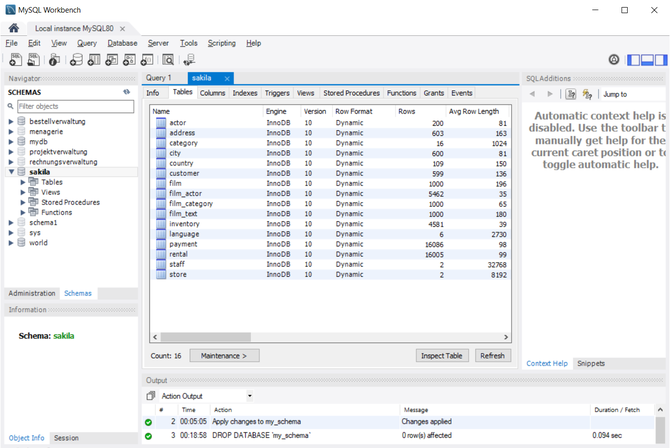
Task: Create new function toolbar icon
Action: pyautogui.click(x=147, y=60)
